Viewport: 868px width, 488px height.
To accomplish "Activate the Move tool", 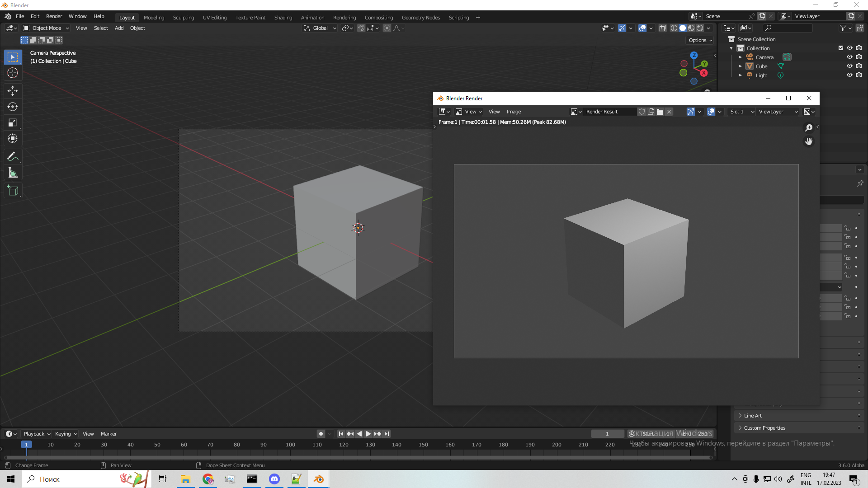I will pyautogui.click(x=13, y=91).
